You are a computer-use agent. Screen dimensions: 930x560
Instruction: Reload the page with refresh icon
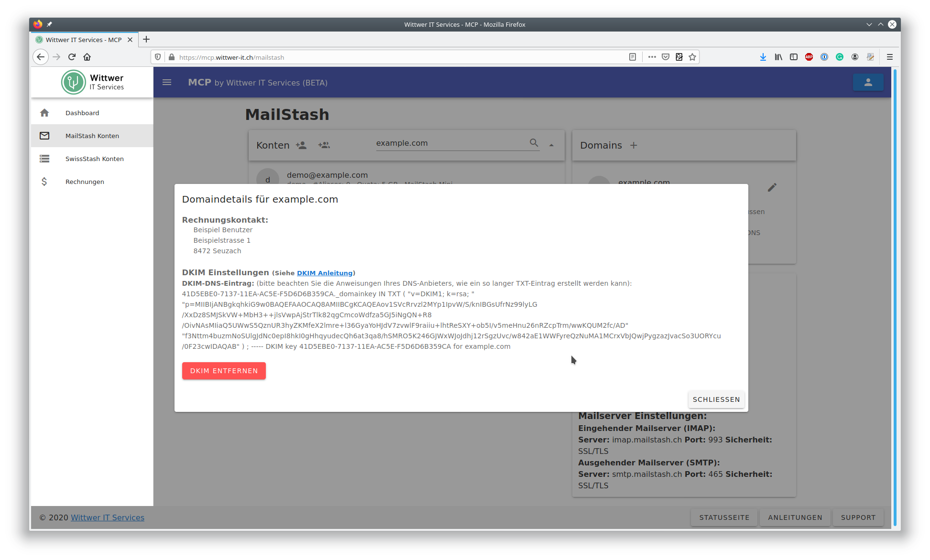pos(72,57)
